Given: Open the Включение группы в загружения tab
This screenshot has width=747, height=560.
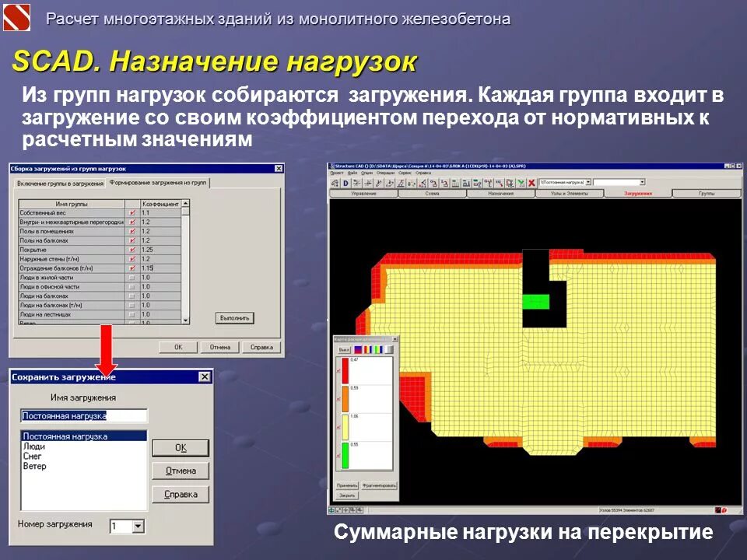Looking at the screenshot, I should click(x=60, y=184).
